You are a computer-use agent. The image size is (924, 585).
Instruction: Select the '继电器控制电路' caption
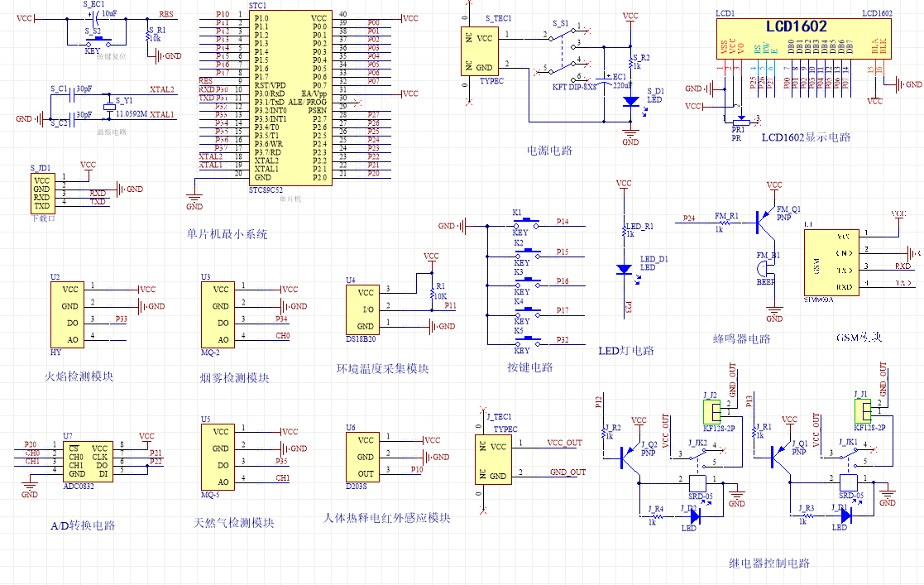(769, 563)
